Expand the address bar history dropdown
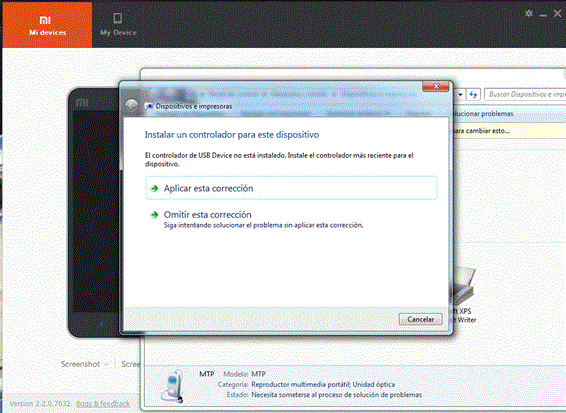This screenshot has height=413, width=566. [x=460, y=95]
